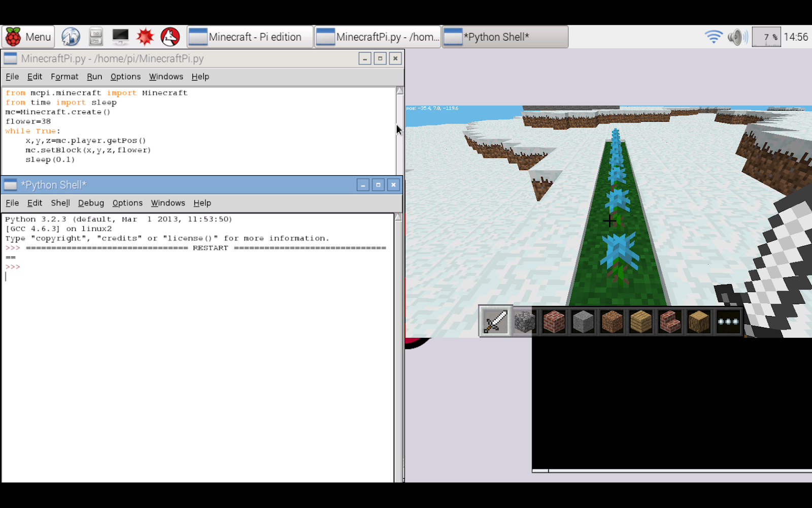Select the dirt block in hotbar
The image size is (812, 508).
tap(612, 322)
